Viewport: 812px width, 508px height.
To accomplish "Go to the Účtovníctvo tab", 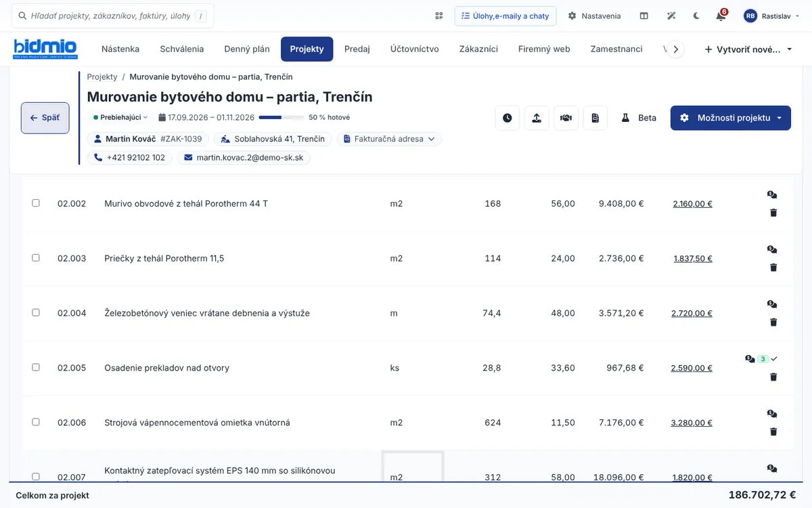I will click(x=415, y=49).
